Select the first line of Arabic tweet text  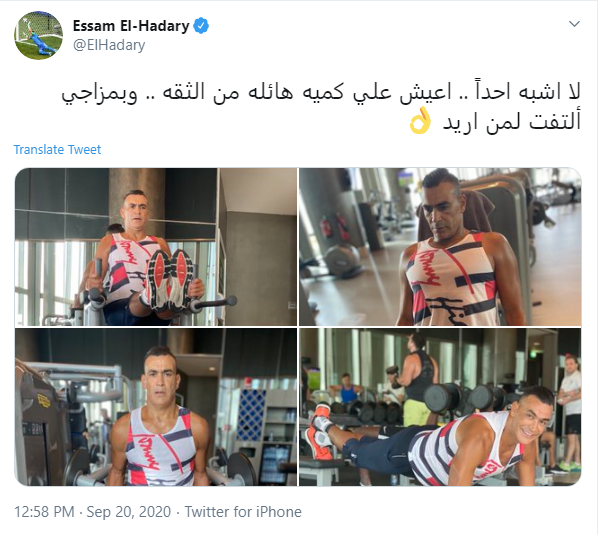click(x=320, y=93)
